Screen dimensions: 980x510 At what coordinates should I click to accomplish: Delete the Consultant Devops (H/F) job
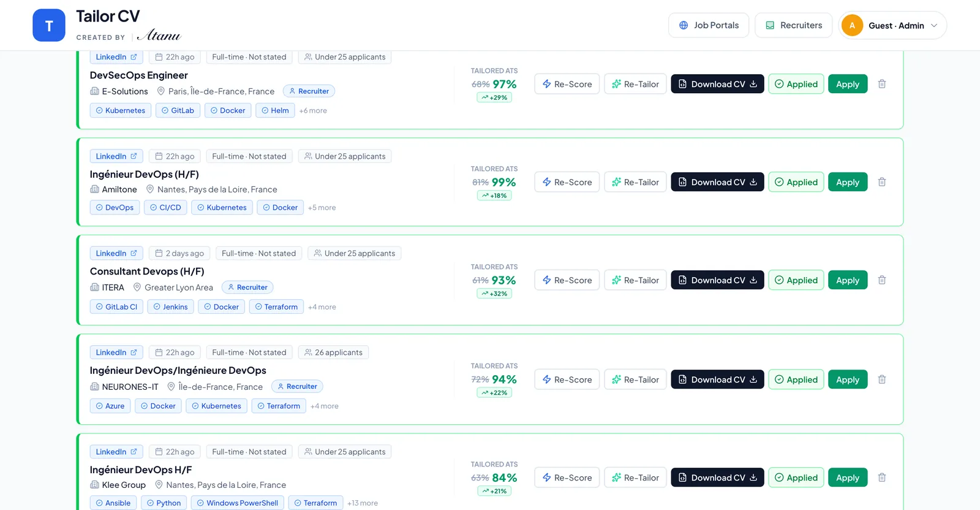pyautogui.click(x=882, y=280)
